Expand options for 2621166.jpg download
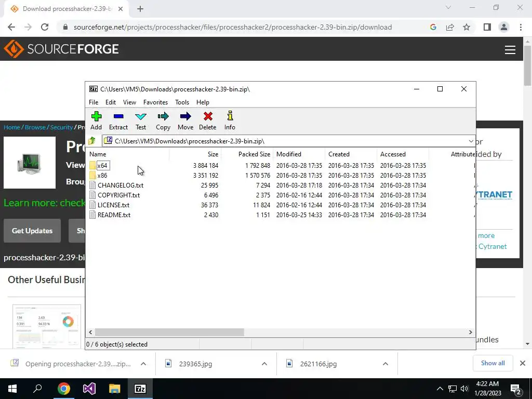The image size is (532, 399). (x=385, y=364)
